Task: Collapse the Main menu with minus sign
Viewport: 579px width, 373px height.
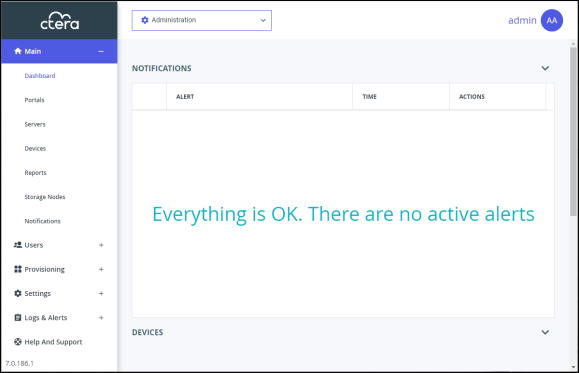Action: 101,51
